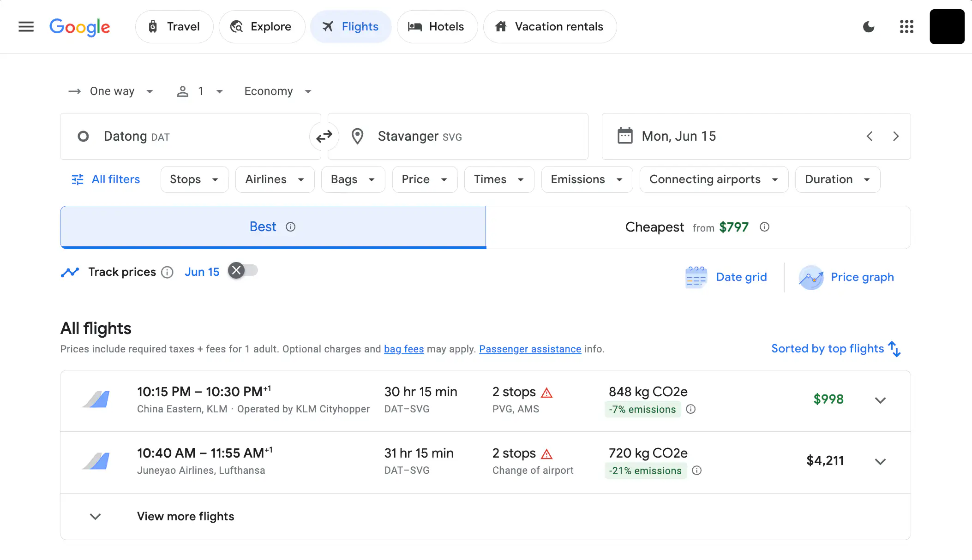Click the warning icon beside 2 stops PVG, AMS

click(547, 392)
